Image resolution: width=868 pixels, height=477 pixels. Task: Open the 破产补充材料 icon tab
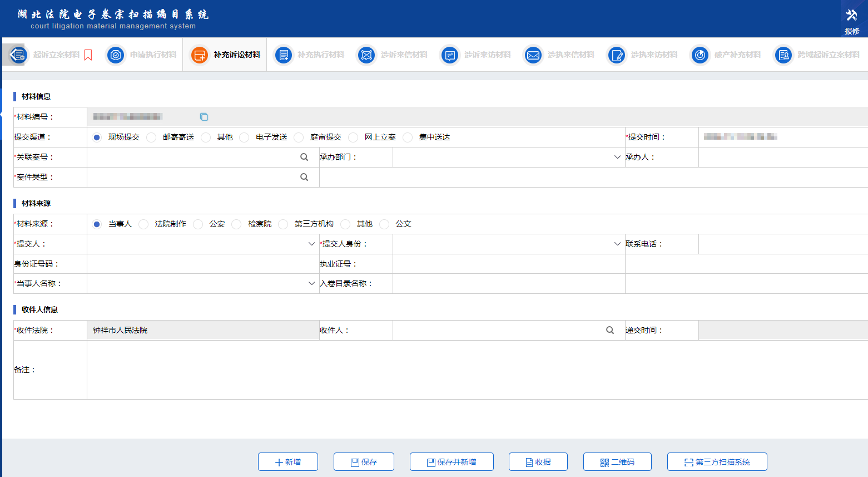click(x=700, y=55)
